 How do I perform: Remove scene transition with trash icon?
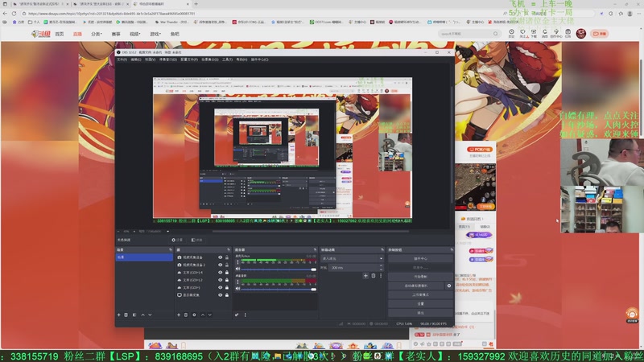[374, 276]
